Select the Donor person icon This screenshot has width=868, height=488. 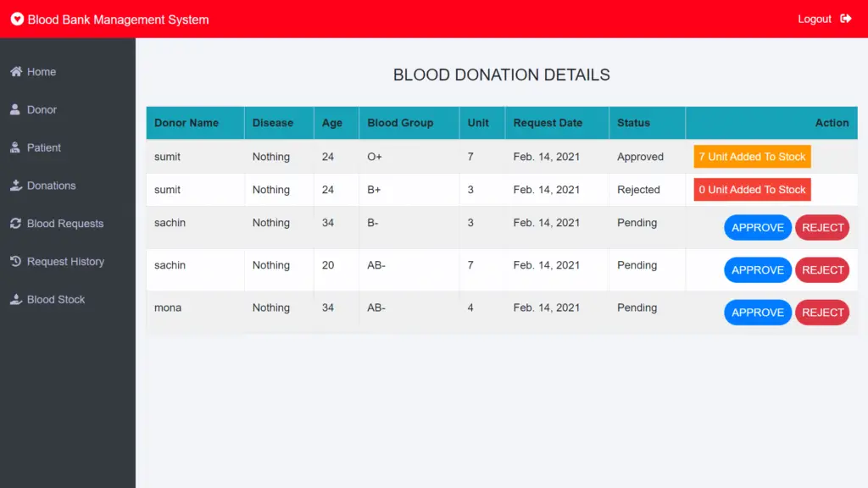click(x=14, y=109)
